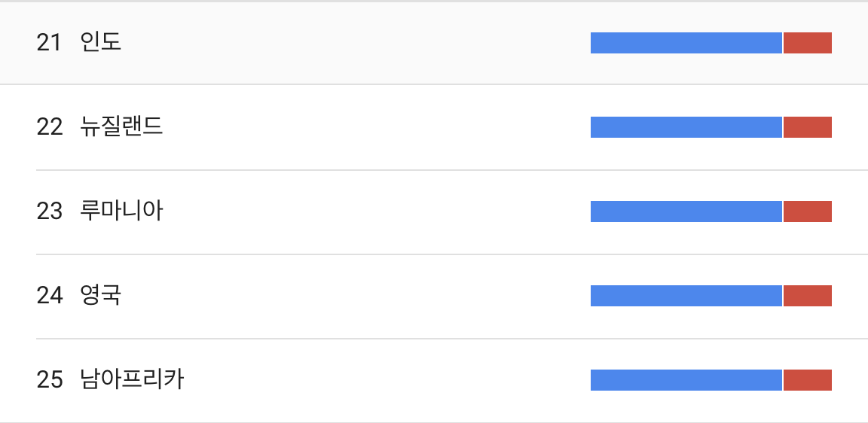
Task: Click rank number 22
Action: click(x=49, y=127)
